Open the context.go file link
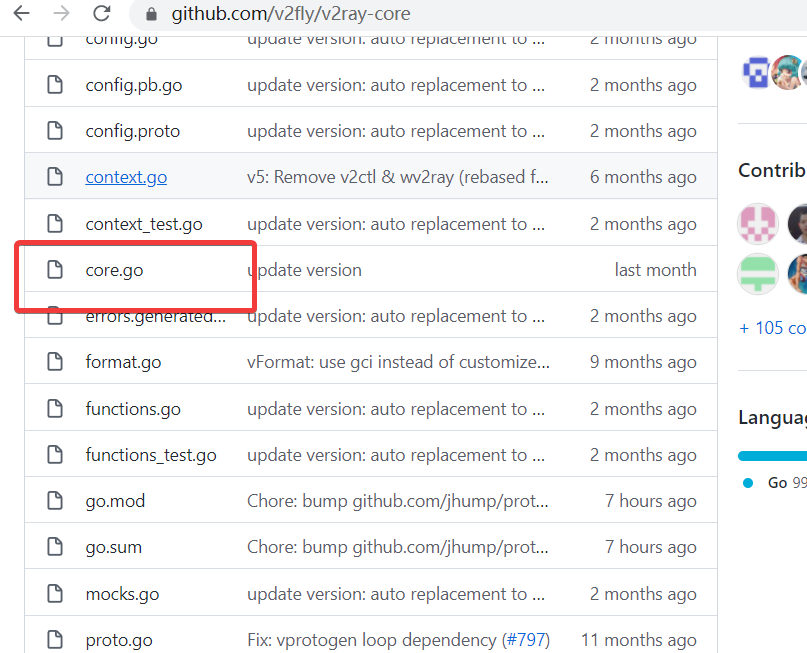Image resolution: width=807 pixels, height=653 pixels. coord(126,177)
